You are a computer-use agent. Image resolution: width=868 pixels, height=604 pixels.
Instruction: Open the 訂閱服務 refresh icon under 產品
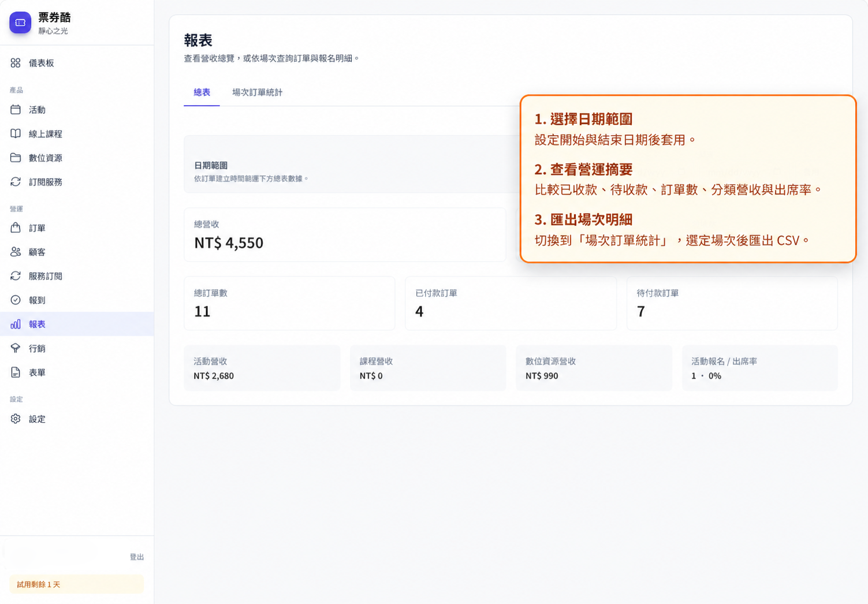pyautogui.click(x=16, y=182)
